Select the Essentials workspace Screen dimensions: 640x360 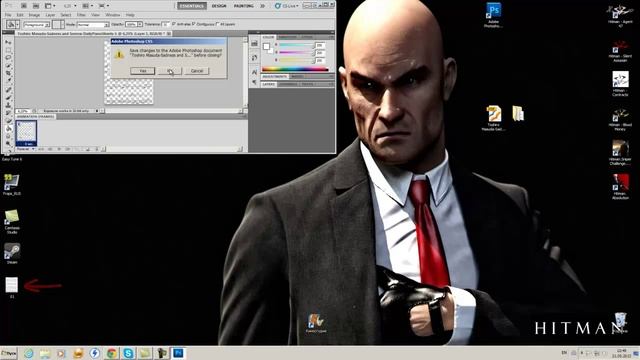pos(192,6)
